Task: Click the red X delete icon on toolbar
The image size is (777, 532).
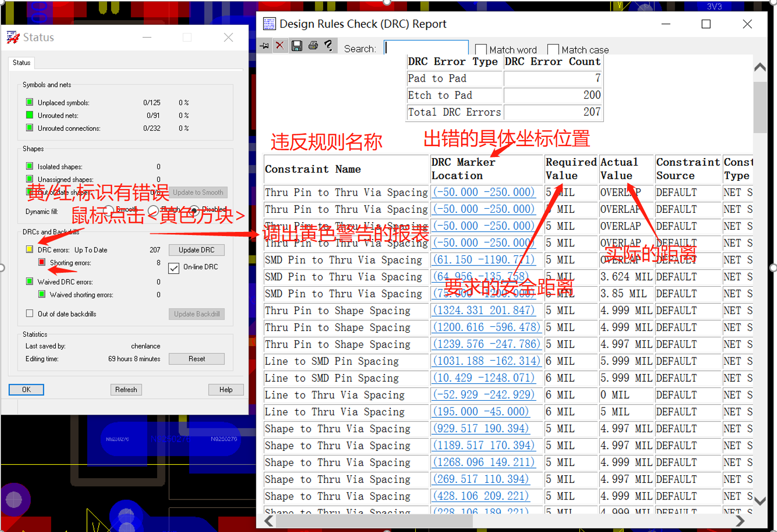Action: pos(280,45)
